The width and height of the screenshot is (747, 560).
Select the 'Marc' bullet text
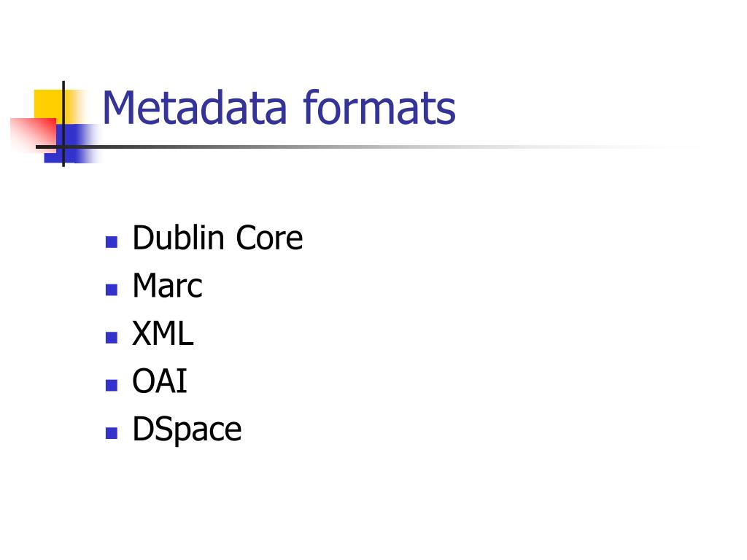pos(168,285)
